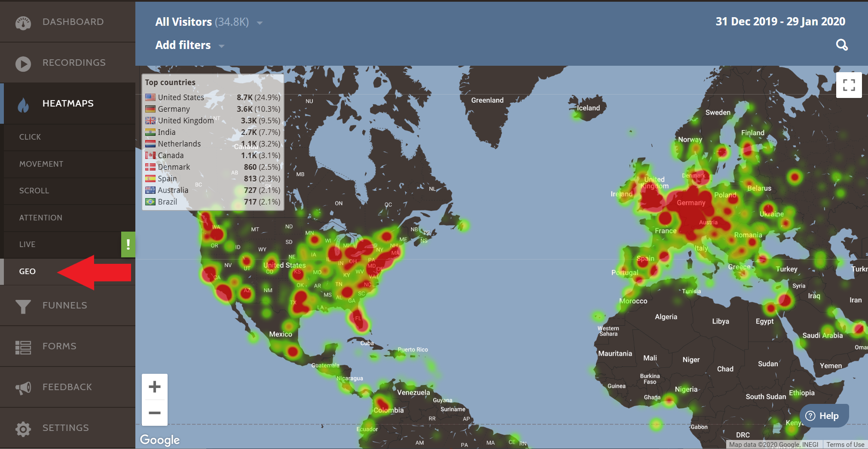
Task: Click the Terms of Use link
Action: click(845, 444)
